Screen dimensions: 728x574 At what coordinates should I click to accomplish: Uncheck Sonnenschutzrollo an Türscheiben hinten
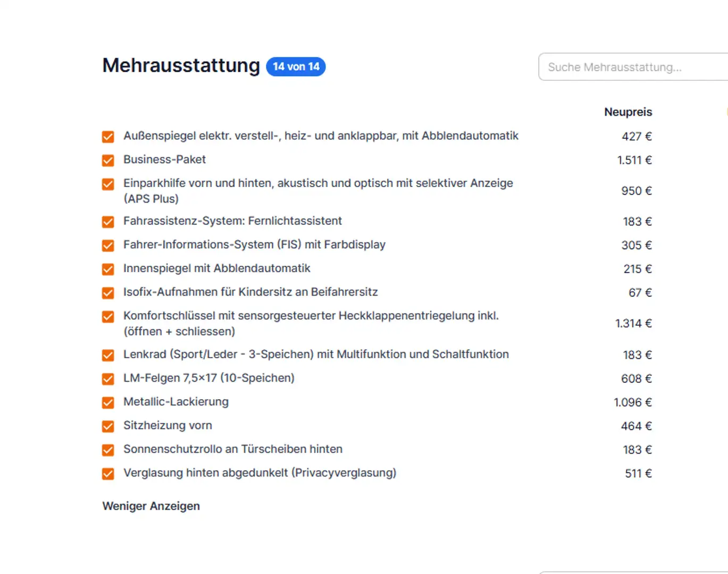(108, 450)
